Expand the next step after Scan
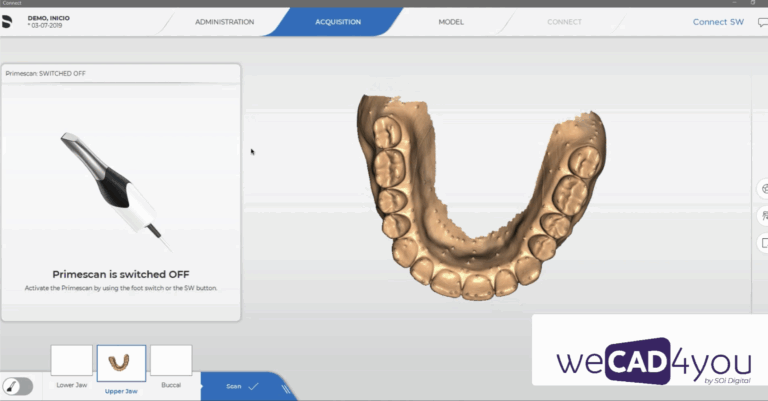This screenshot has height=401, width=768. coord(286,386)
